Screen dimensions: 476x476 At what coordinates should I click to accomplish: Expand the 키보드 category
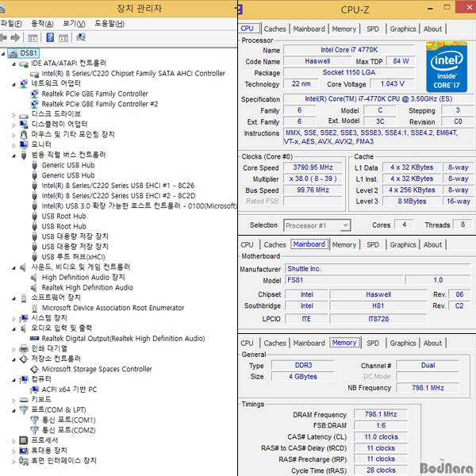click(x=13, y=400)
